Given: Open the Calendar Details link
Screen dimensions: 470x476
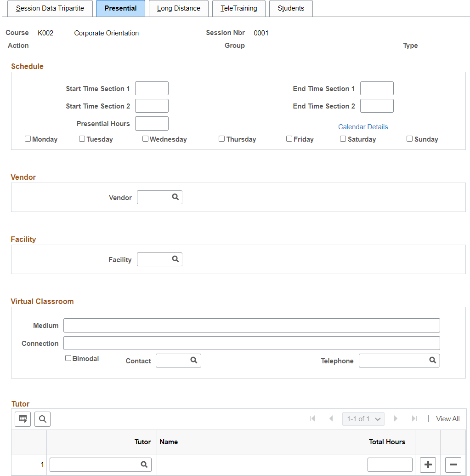Looking at the screenshot, I should tap(363, 127).
